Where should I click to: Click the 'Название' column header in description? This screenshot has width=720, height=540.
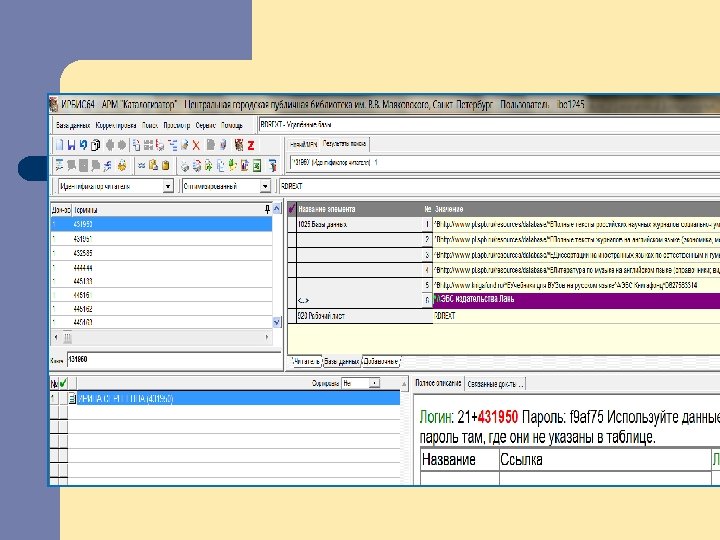[x=460, y=460]
